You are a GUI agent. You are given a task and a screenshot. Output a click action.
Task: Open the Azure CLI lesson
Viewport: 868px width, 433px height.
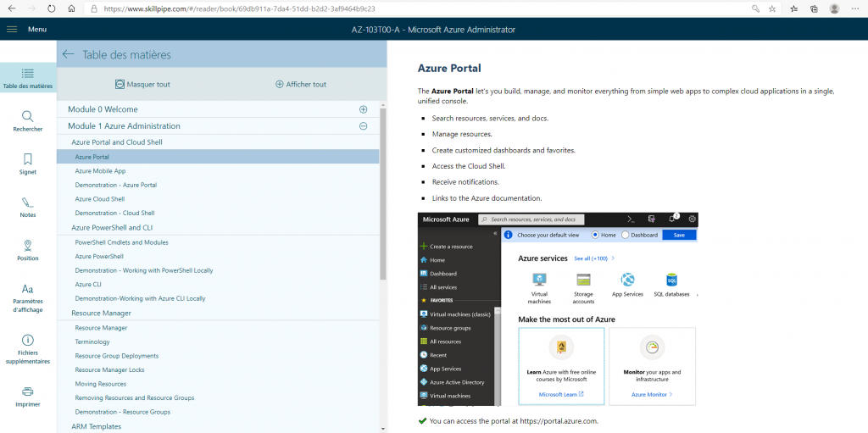pyautogui.click(x=88, y=284)
